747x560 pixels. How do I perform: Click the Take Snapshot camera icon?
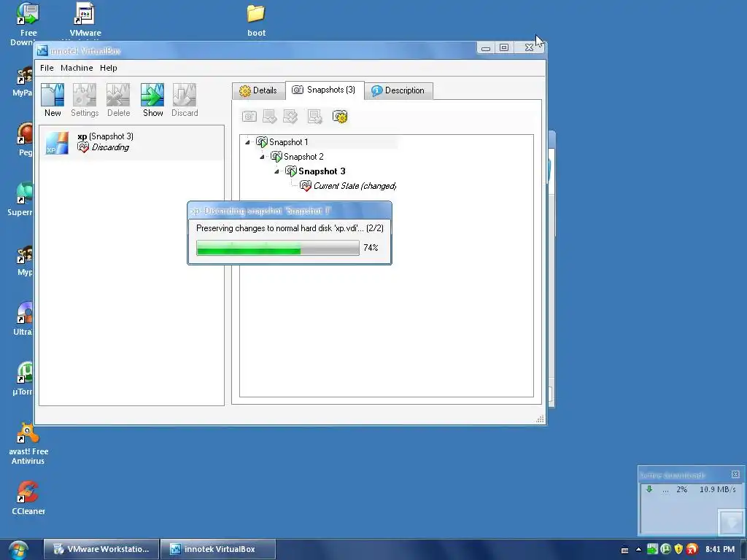tap(249, 116)
